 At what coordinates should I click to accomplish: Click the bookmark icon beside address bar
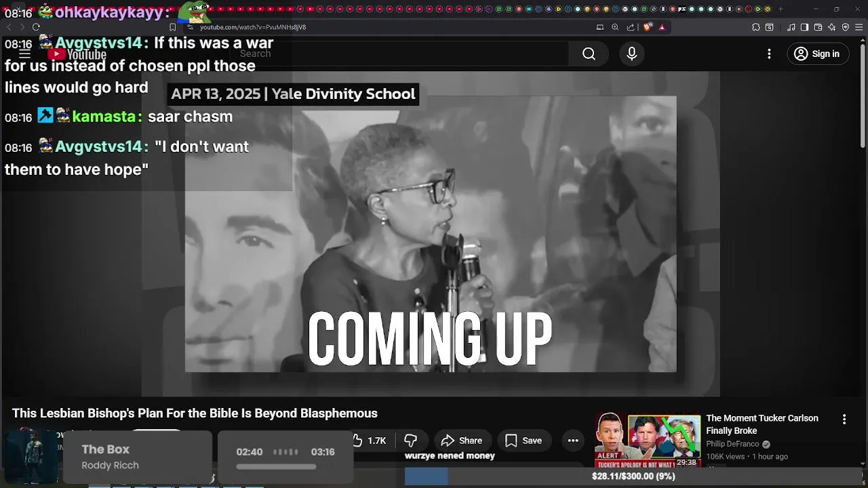pos(172,27)
